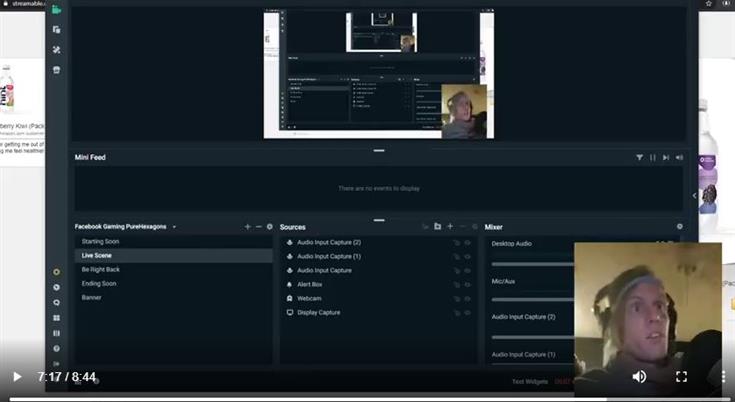Image resolution: width=735 pixels, height=402 pixels.
Task: Remove the selected scene with the minus icon
Action: click(258, 227)
